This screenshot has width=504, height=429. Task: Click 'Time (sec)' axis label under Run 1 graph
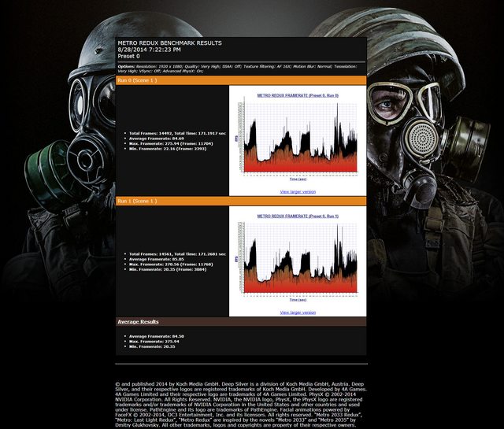pyautogui.click(x=298, y=300)
